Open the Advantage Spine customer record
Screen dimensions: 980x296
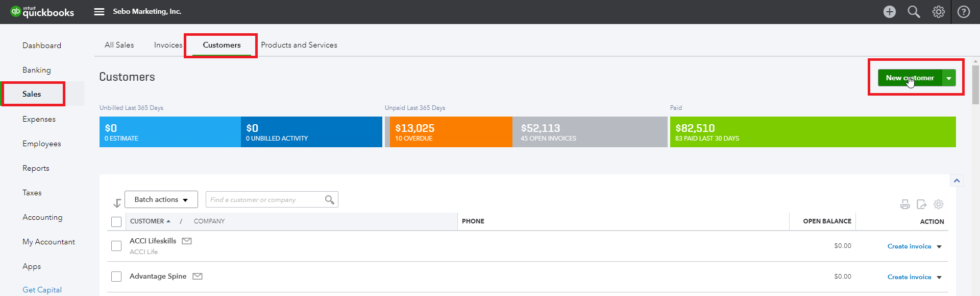pos(158,276)
